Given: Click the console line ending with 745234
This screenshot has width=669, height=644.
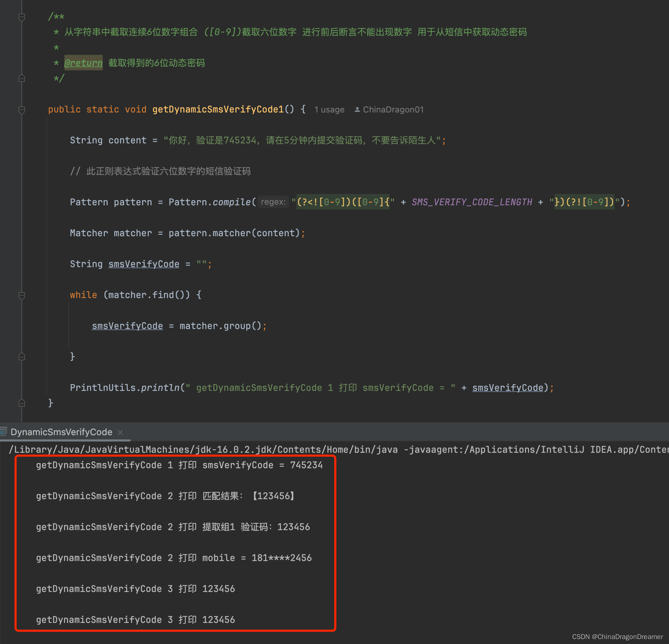Looking at the screenshot, I should pos(179,465).
